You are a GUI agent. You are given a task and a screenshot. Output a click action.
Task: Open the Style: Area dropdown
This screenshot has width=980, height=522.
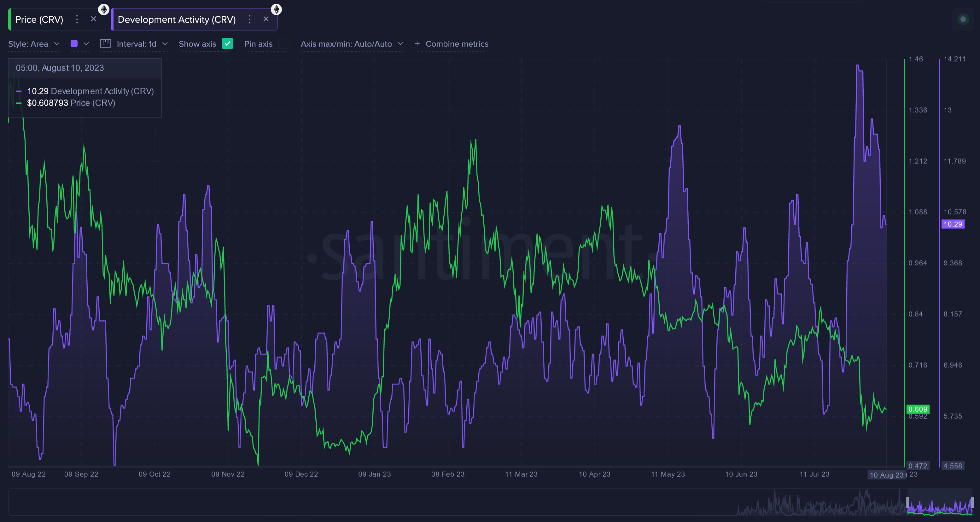(34, 44)
